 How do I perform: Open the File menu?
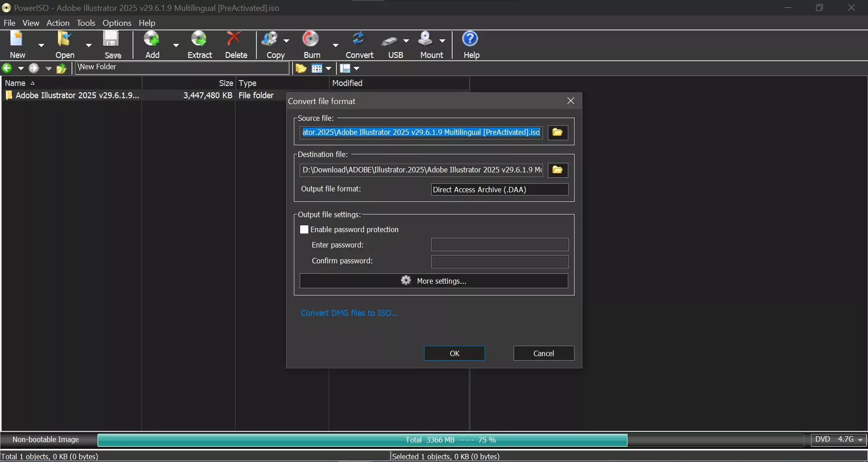[x=9, y=23]
